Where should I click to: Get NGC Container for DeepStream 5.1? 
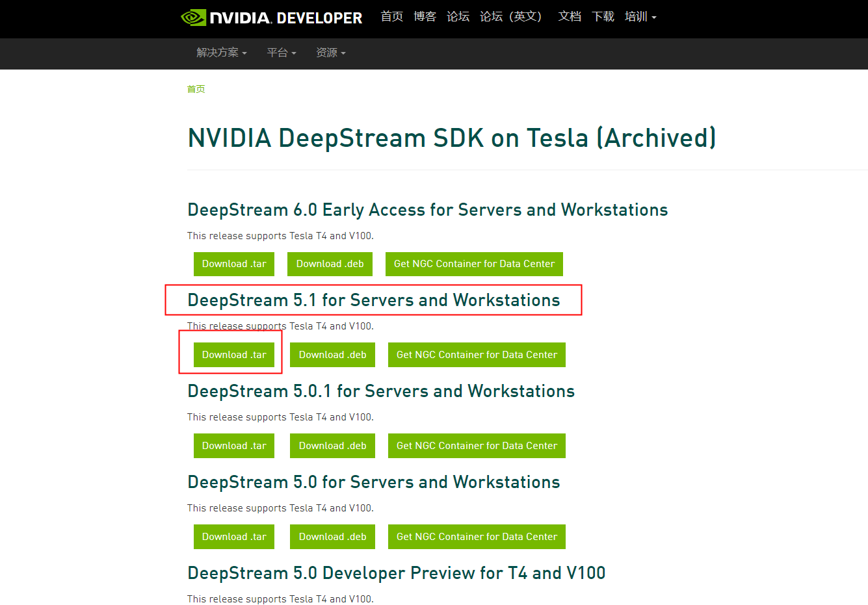477,355
